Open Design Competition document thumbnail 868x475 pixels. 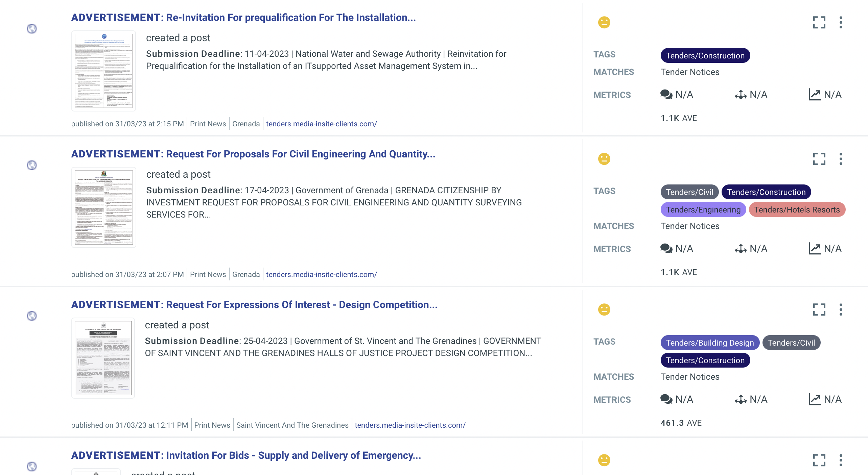(x=103, y=358)
